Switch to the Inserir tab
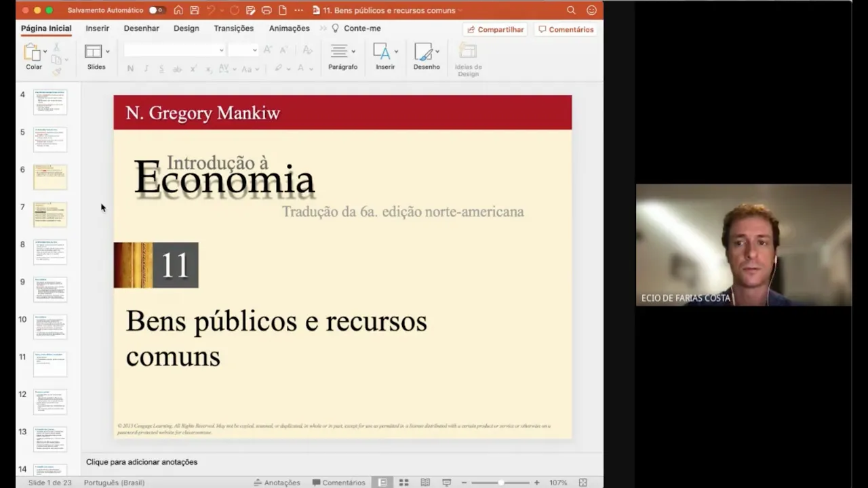868x488 pixels. [98, 28]
